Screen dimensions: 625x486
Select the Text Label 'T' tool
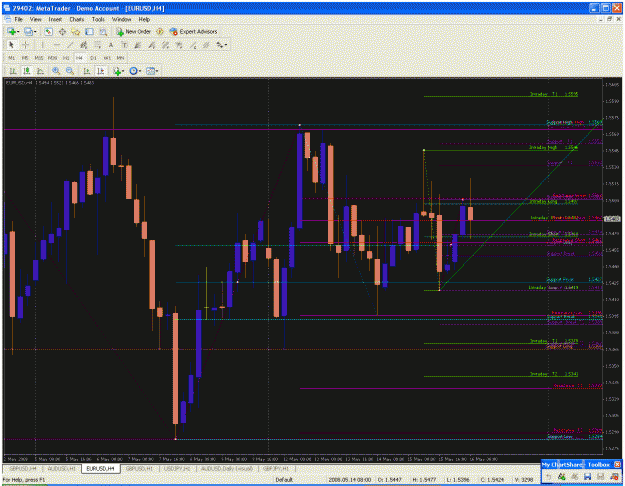[124, 45]
